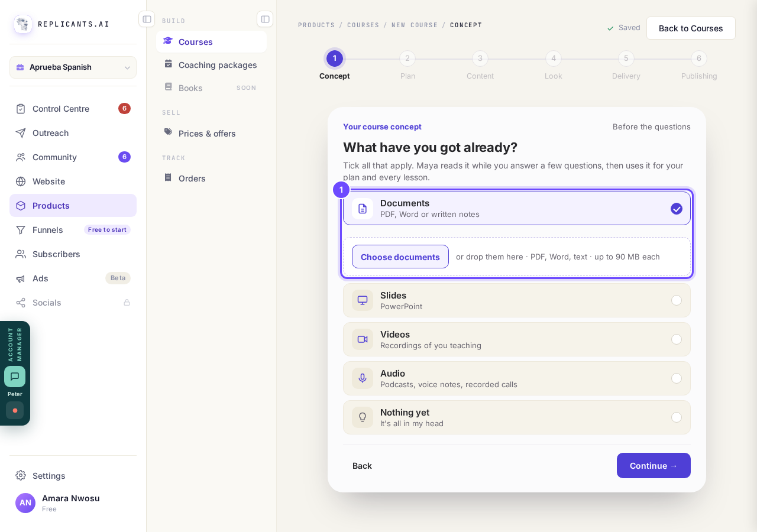Image resolution: width=757 pixels, height=532 pixels.
Task: Collapse the main sidebar panel icon
Action: click(147, 19)
